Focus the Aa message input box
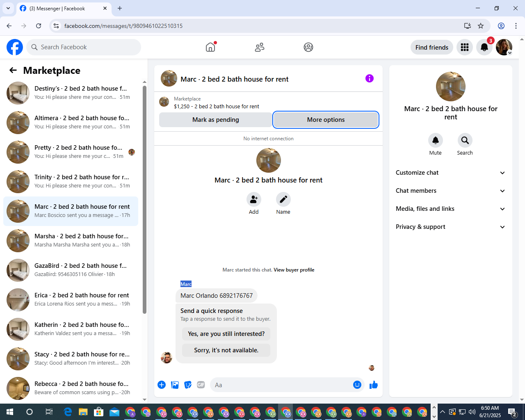 pyautogui.click(x=281, y=385)
